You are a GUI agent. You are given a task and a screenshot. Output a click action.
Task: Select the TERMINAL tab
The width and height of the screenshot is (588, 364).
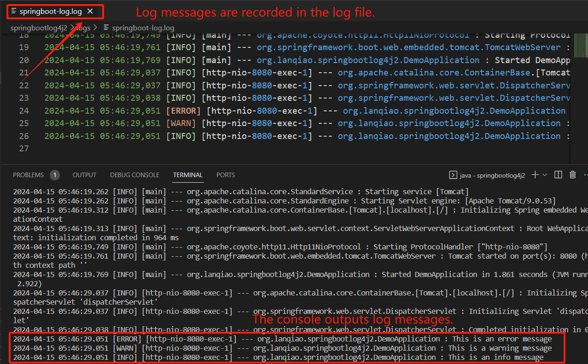188,174
